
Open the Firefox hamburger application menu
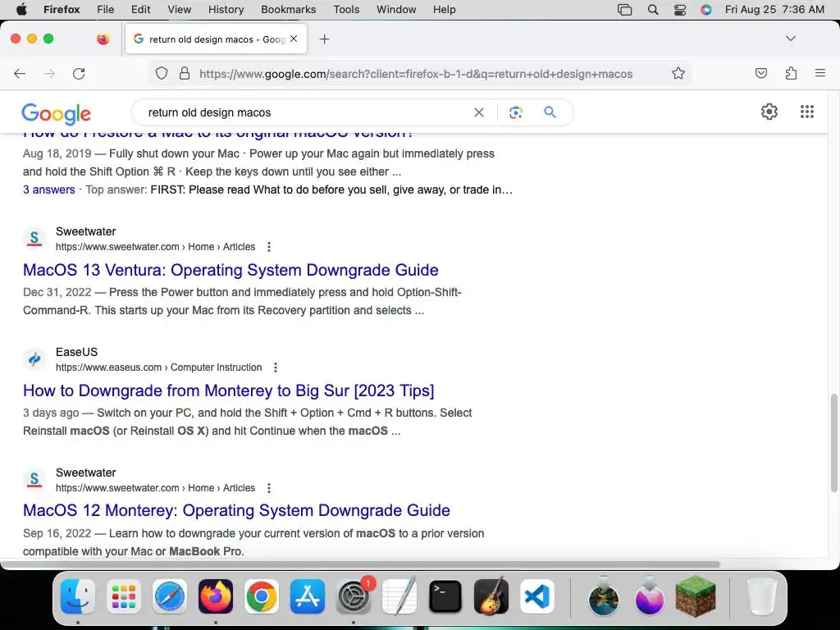[x=819, y=73]
